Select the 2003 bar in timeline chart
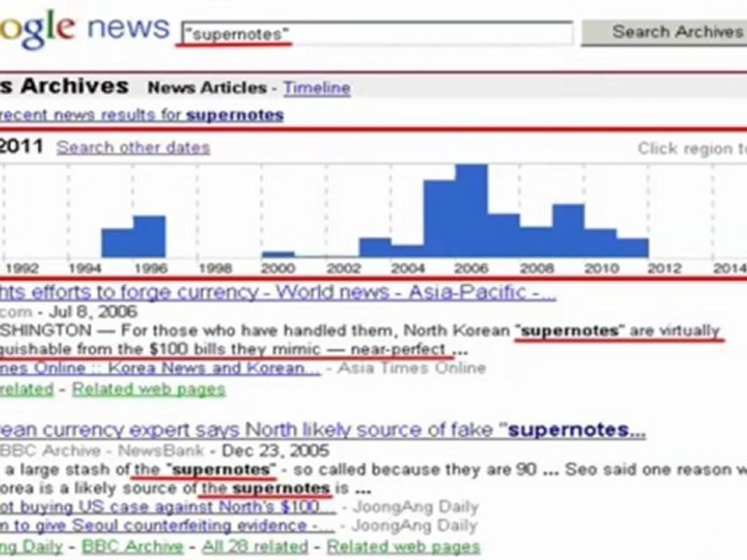 pos(375,247)
